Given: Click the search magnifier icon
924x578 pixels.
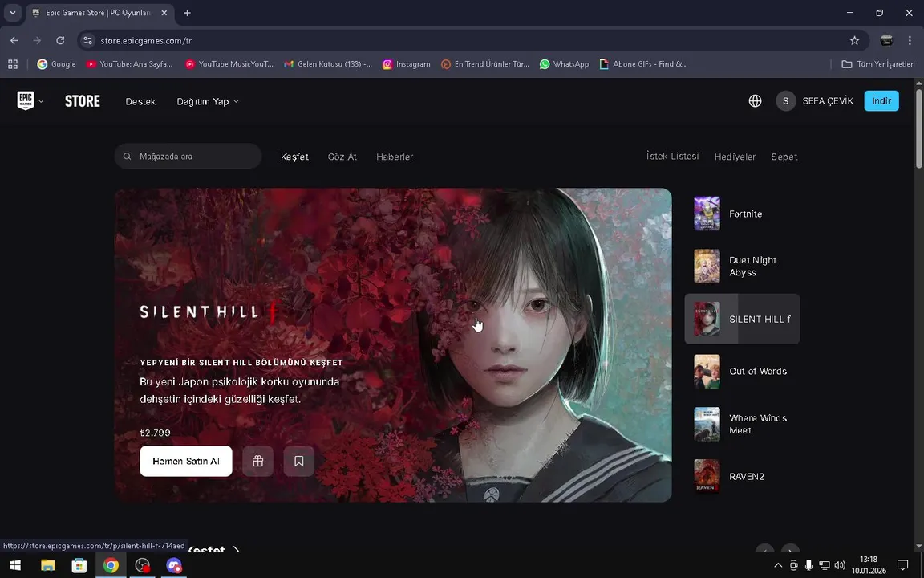Looking at the screenshot, I should 127,157.
